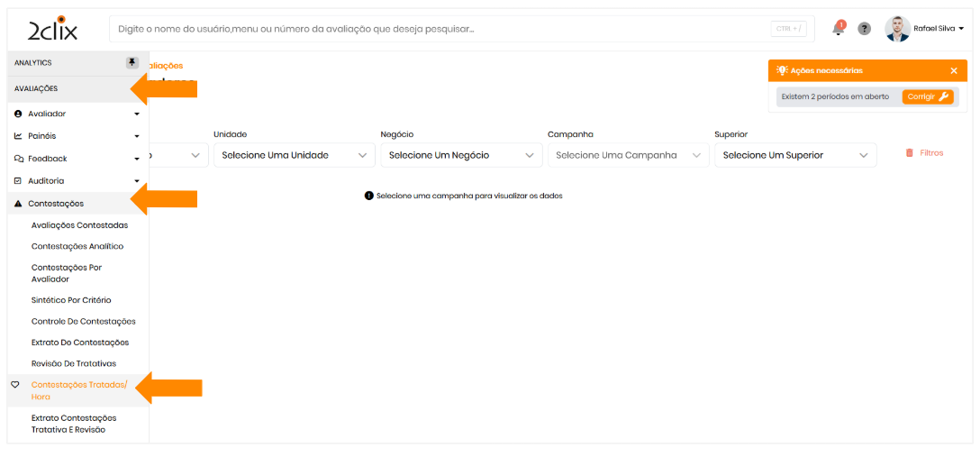
Task: Open the Selecione Um Superior dropdown
Action: click(x=794, y=155)
